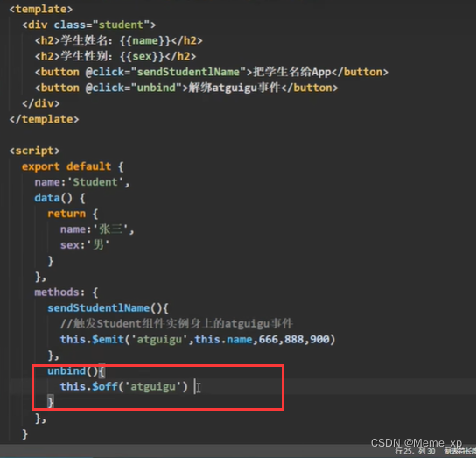
Task: Click the closing </template> tag
Action: pos(44,119)
